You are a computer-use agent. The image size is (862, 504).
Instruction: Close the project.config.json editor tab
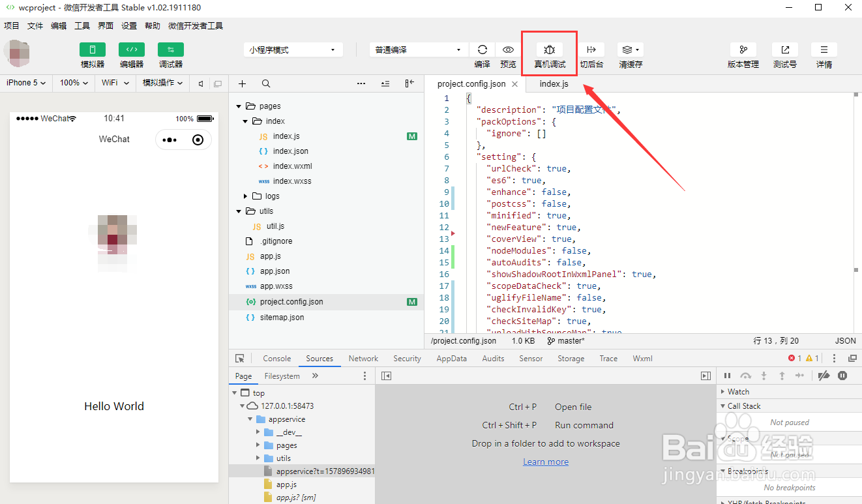point(514,84)
